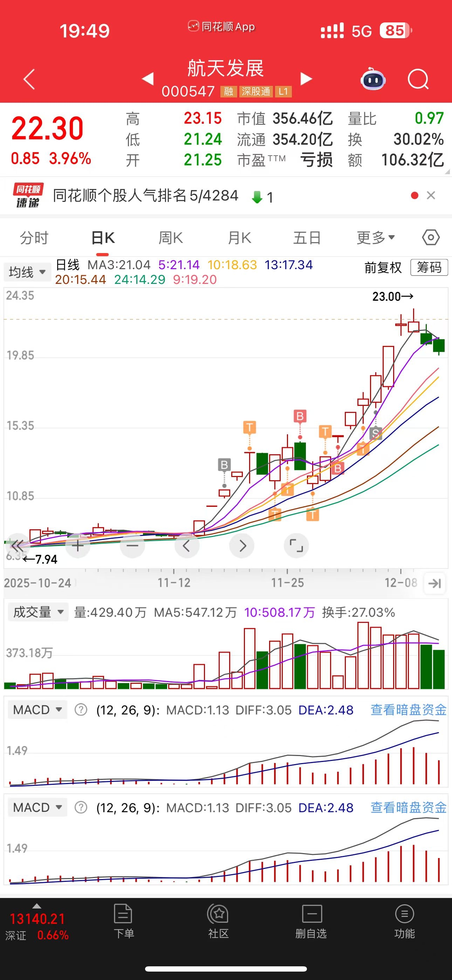Tap the stock name 航天发展
Viewport: 452px width, 980px height.
pos(226,68)
